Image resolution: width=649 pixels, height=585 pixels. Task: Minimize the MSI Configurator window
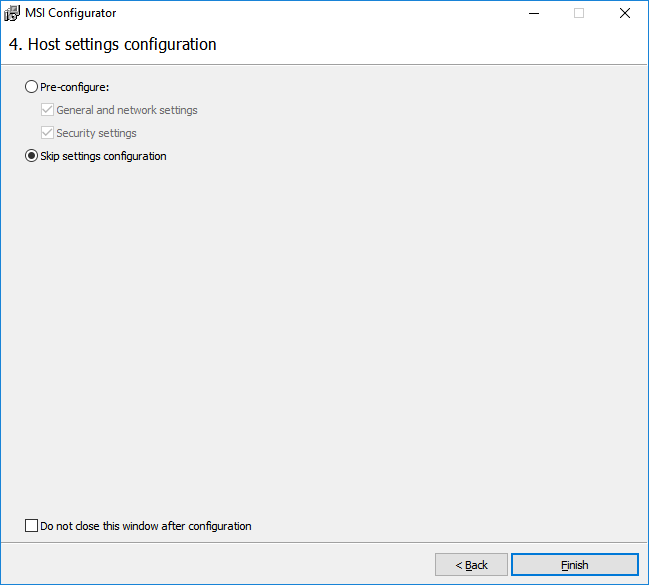point(534,13)
